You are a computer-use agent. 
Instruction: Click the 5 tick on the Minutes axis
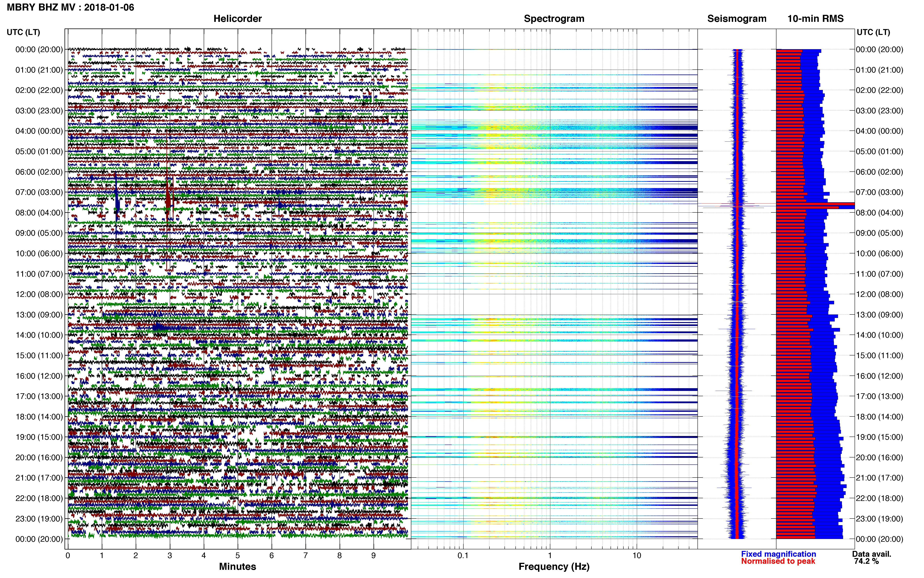tap(238, 555)
